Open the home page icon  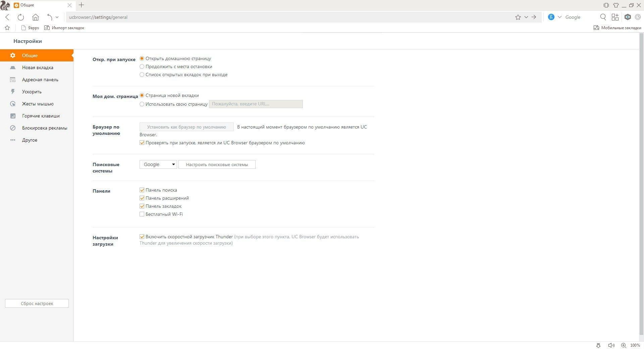coord(36,17)
